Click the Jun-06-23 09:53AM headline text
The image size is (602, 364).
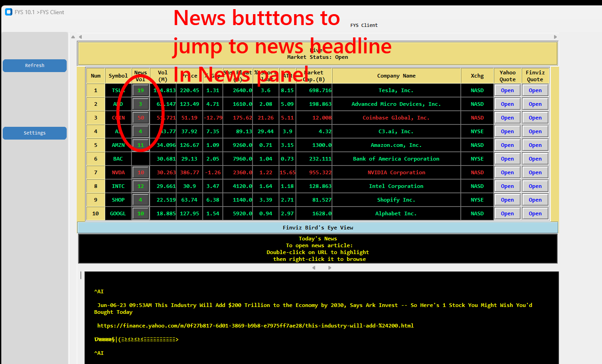[313, 308]
